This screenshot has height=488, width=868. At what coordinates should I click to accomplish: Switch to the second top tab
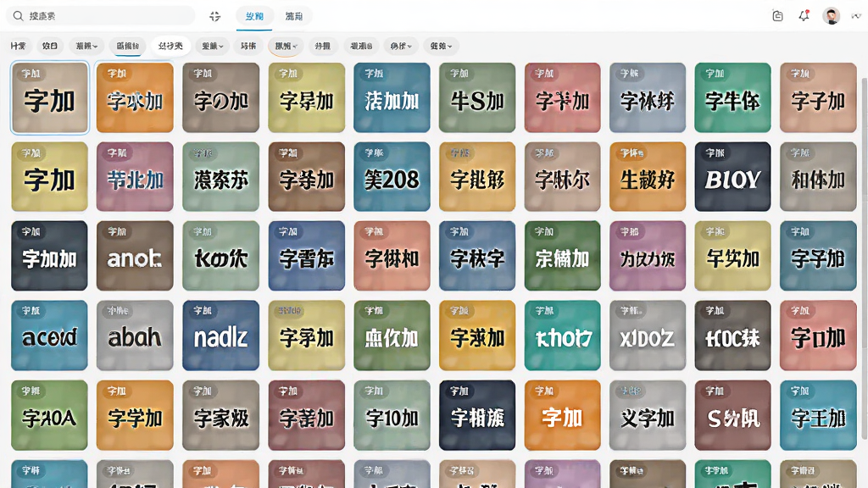[x=294, y=17]
